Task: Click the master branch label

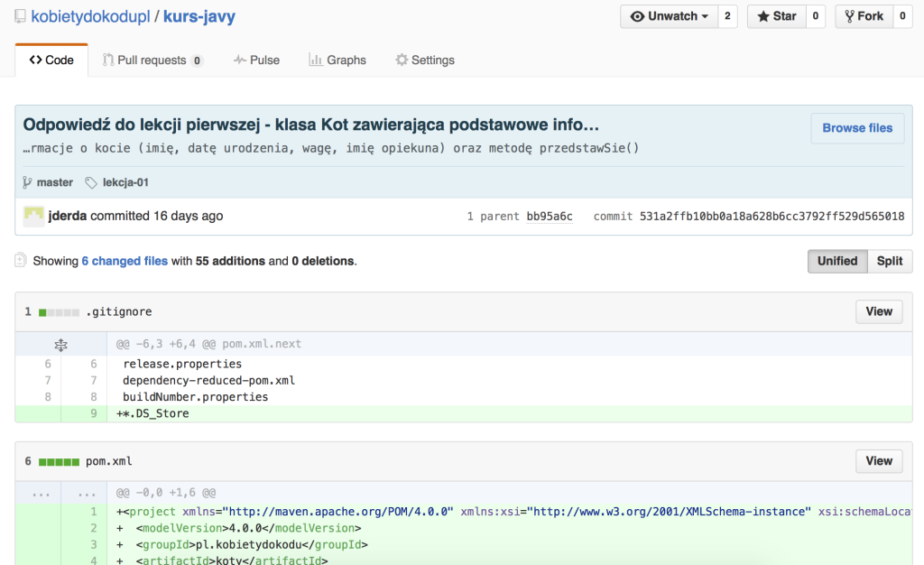Action: (55, 182)
